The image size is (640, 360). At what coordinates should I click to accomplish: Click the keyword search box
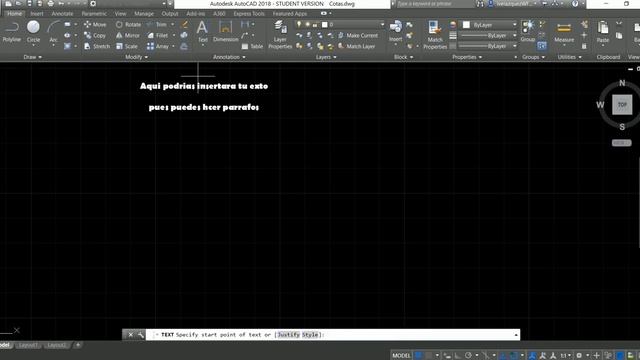435,4
